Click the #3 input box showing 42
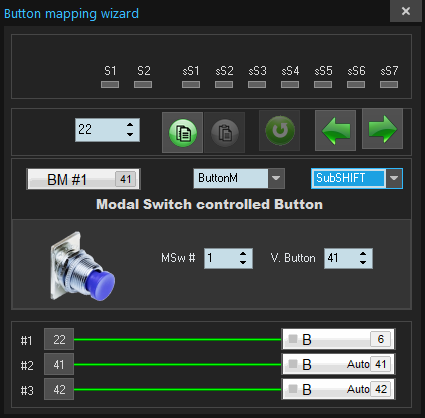Image resolution: width=425 pixels, height=418 pixels. 59,389
